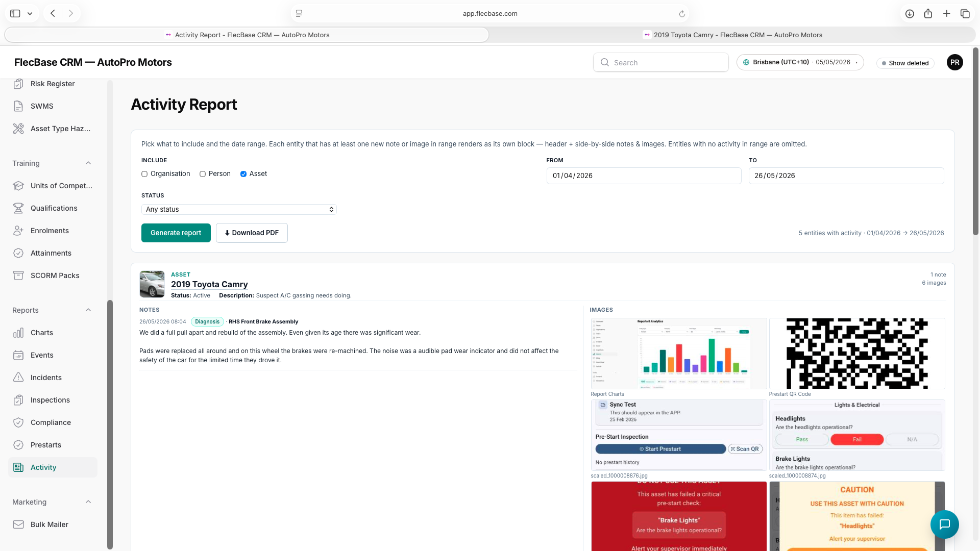This screenshot has width=980, height=551.
Task: Select Bulk Mailer in the sidebar
Action: [x=53, y=524]
